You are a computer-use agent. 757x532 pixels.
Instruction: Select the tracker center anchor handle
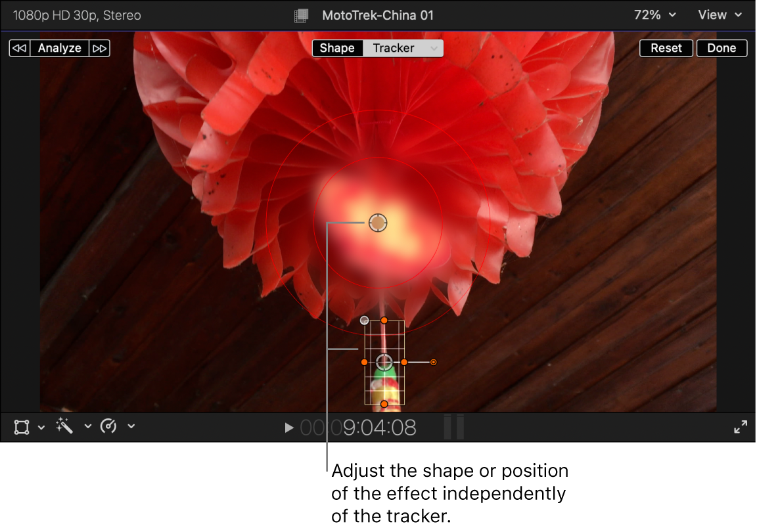coord(384,361)
